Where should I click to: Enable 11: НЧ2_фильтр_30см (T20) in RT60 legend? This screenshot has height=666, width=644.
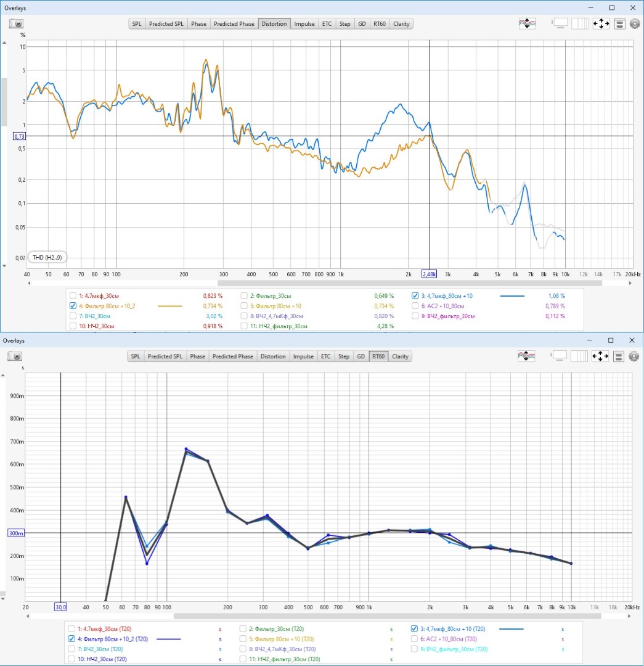245,659
